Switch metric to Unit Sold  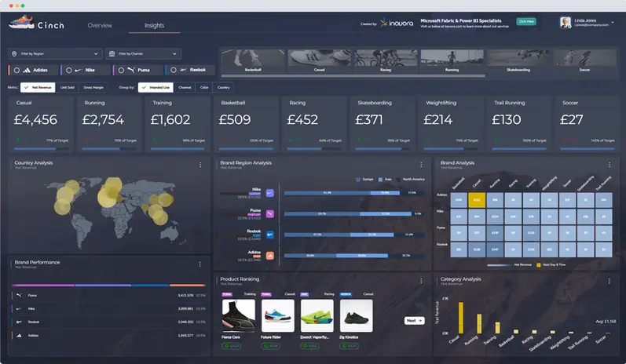point(67,87)
